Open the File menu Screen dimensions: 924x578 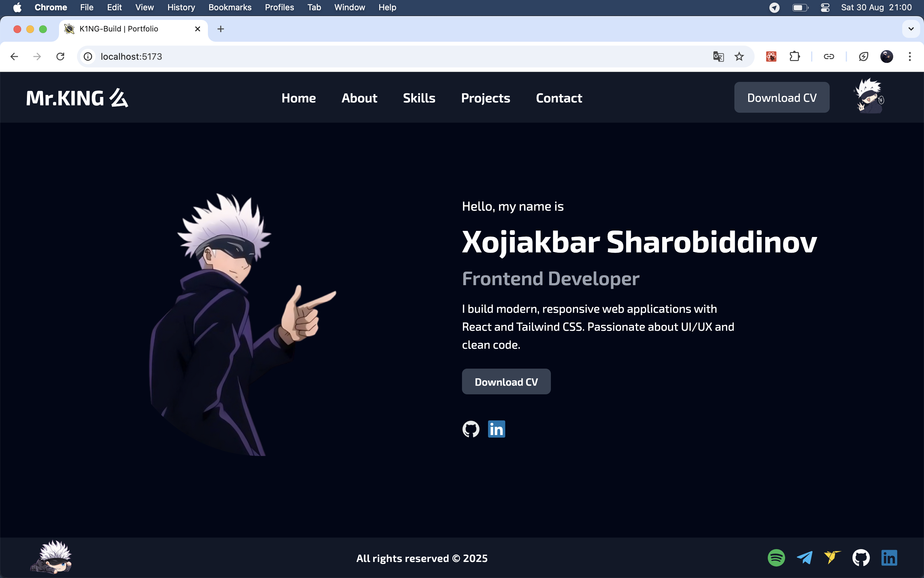(x=87, y=8)
